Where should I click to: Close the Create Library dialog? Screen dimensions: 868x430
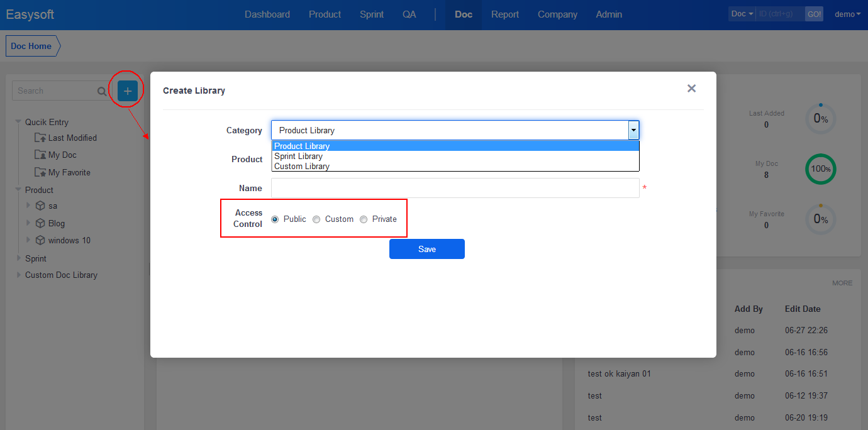(x=691, y=89)
